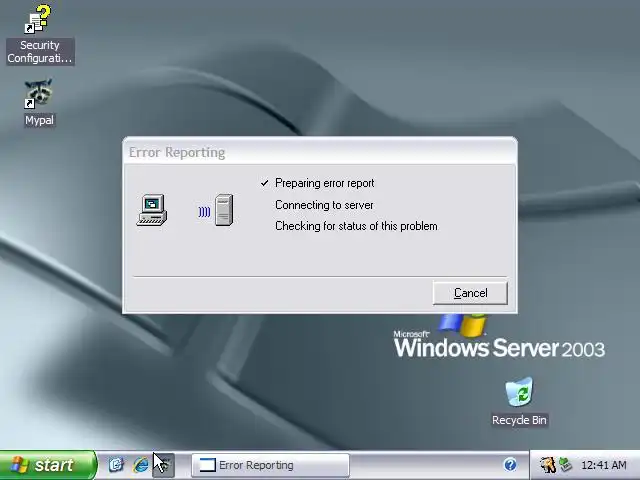Click the 'Preparing error report' text
This screenshot has height=480, width=640.
pyautogui.click(x=324, y=183)
